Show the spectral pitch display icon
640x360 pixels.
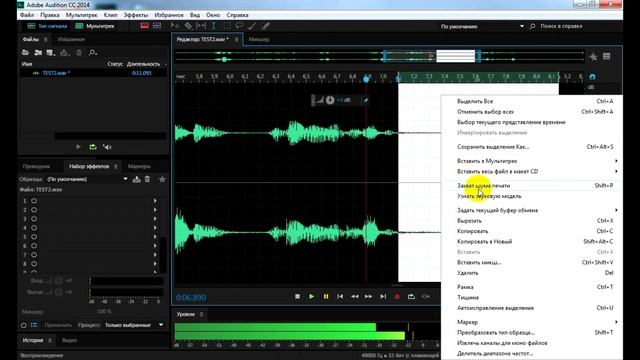pos(157,26)
